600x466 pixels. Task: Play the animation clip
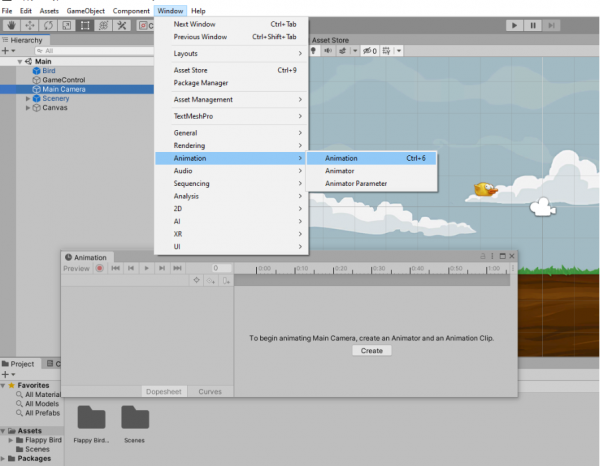point(147,269)
